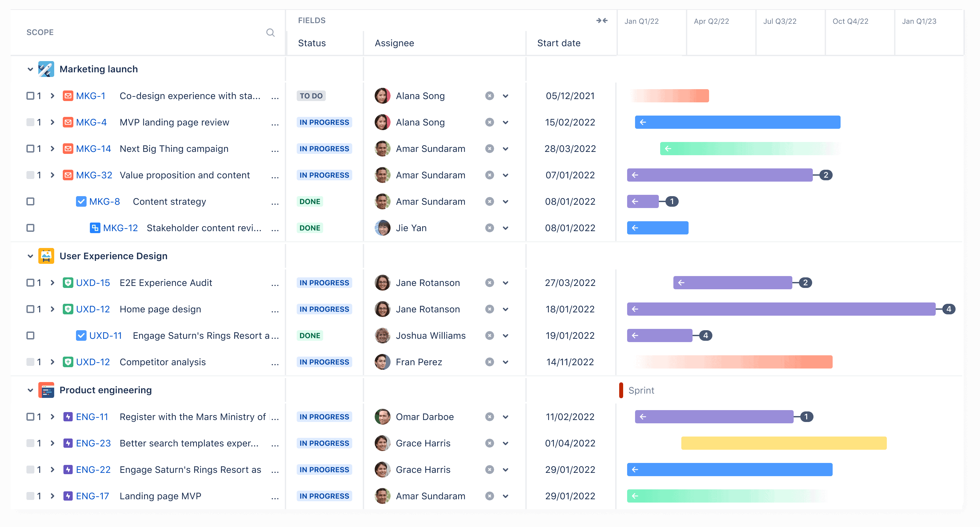Select the Jan Q1/23 timeline header
This screenshot has width=980, height=527.
(920, 21)
